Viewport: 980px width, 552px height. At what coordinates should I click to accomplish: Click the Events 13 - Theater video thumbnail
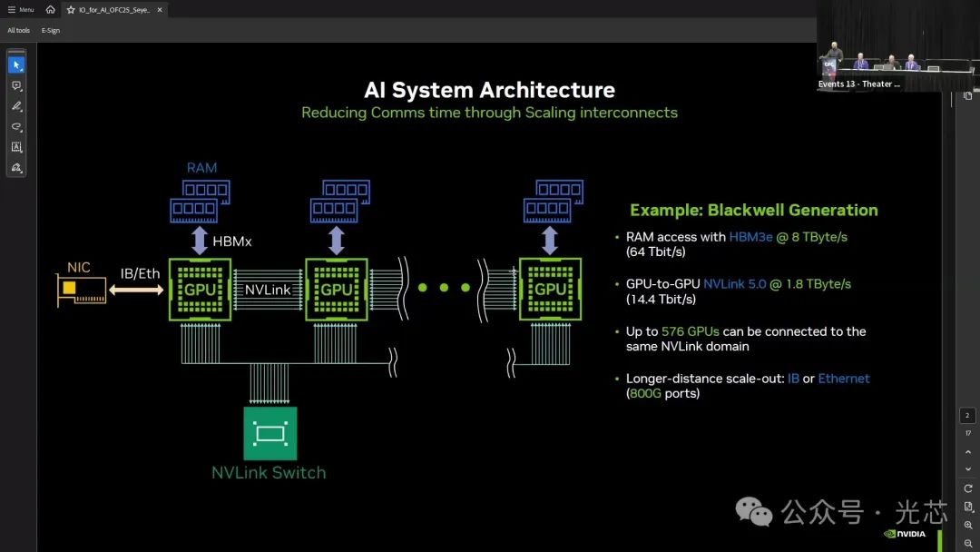[x=898, y=45]
